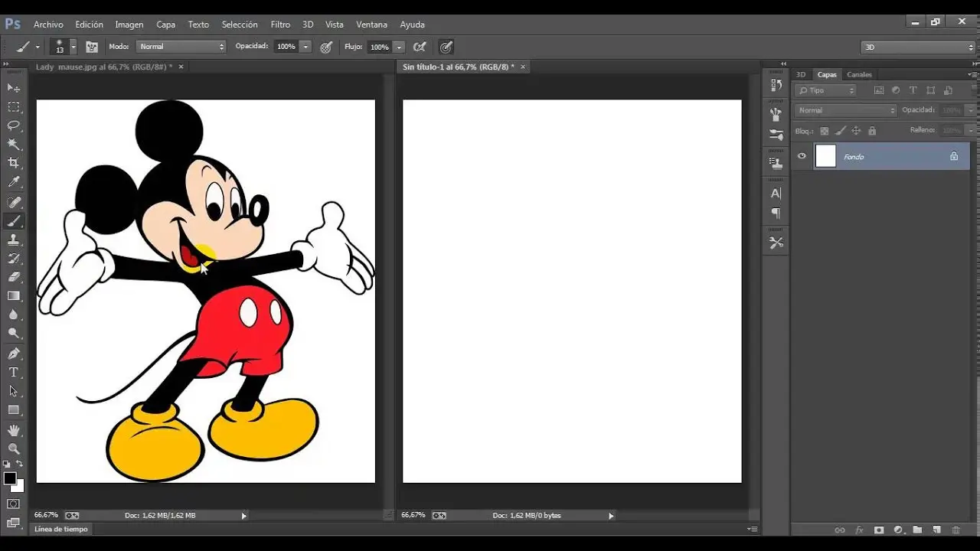Pick the Eyedropper tool
The height and width of the screenshot is (551, 980).
[14, 182]
